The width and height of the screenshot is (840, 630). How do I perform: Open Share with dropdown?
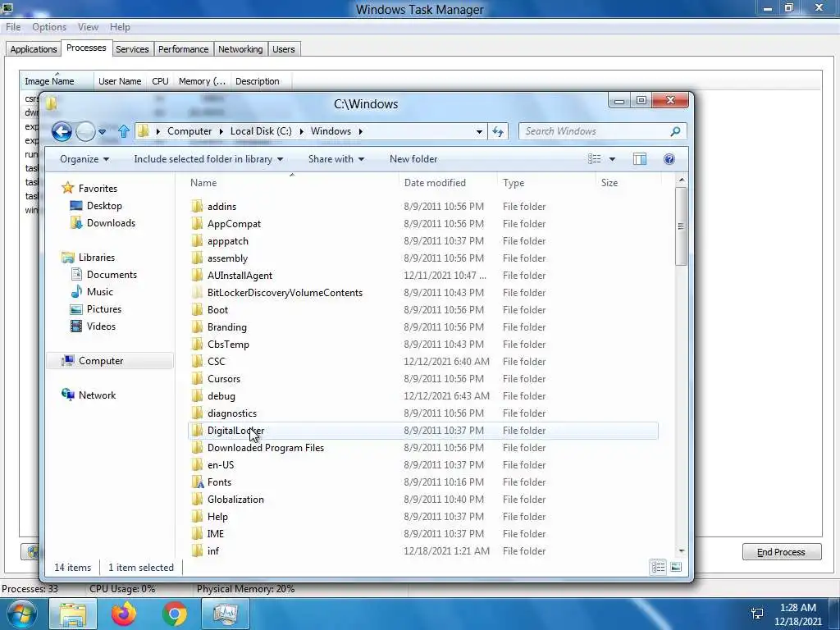point(336,159)
